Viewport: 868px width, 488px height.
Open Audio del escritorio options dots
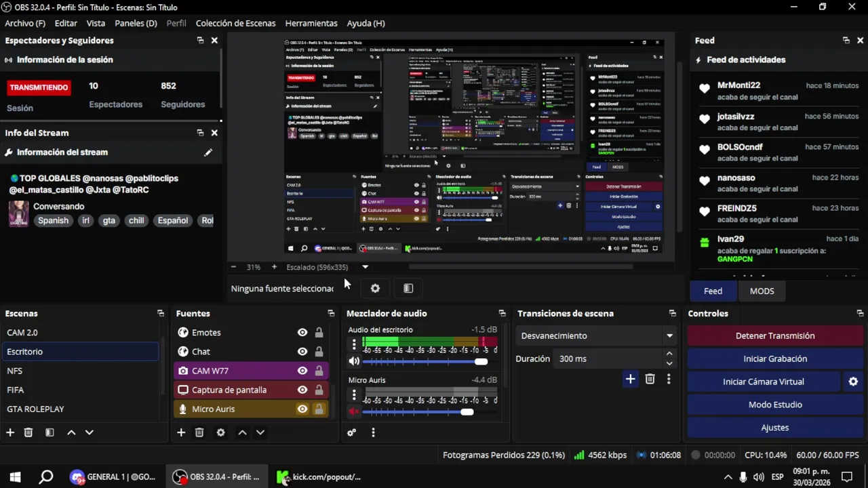pos(354,344)
